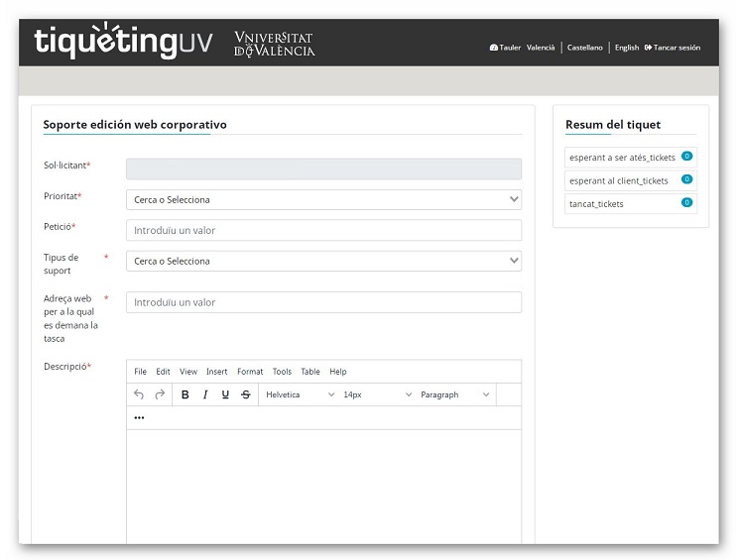Open esperant a ser atés_tickets list

coord(631,157)
